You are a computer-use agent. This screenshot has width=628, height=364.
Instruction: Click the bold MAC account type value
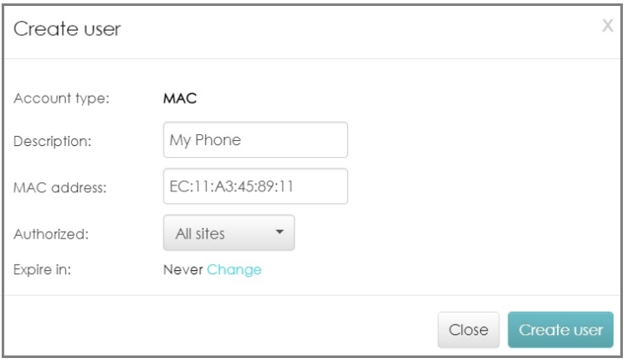(x=181, y=97)
